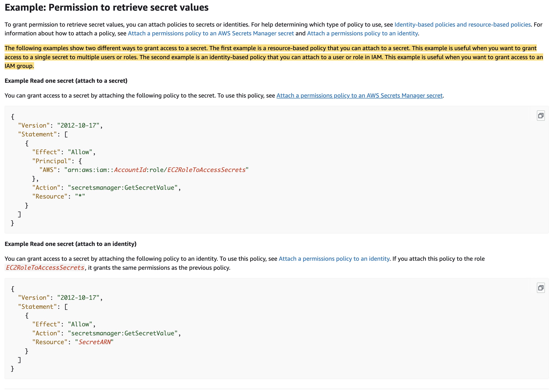
Task: Click inside the yellow highlighted paragraph
Action: (274, 57)
